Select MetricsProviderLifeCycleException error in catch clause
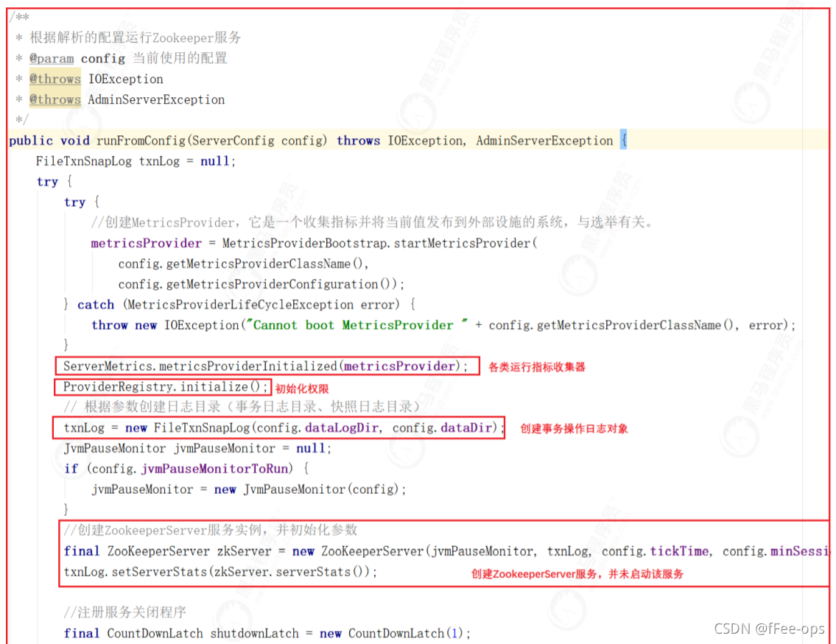 261,305
